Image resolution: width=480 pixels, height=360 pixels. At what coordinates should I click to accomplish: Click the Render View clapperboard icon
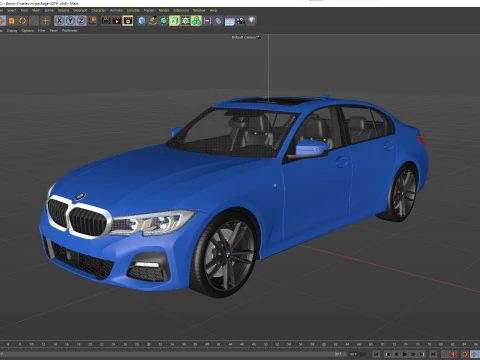click(106, 21)
